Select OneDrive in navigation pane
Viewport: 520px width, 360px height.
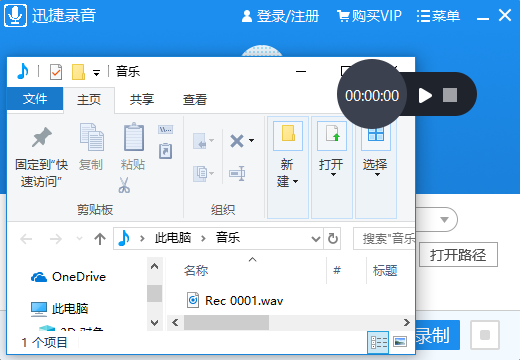click(68, 277)
